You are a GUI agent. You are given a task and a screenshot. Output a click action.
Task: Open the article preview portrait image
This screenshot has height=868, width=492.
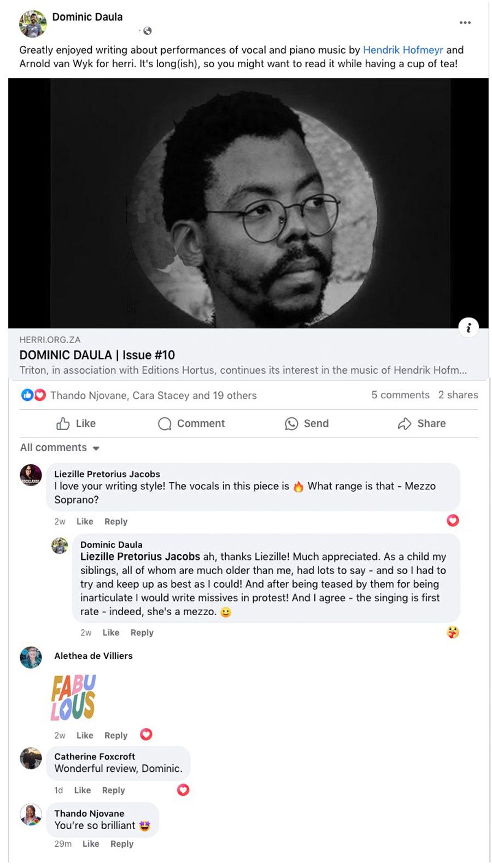coord(248,203)
